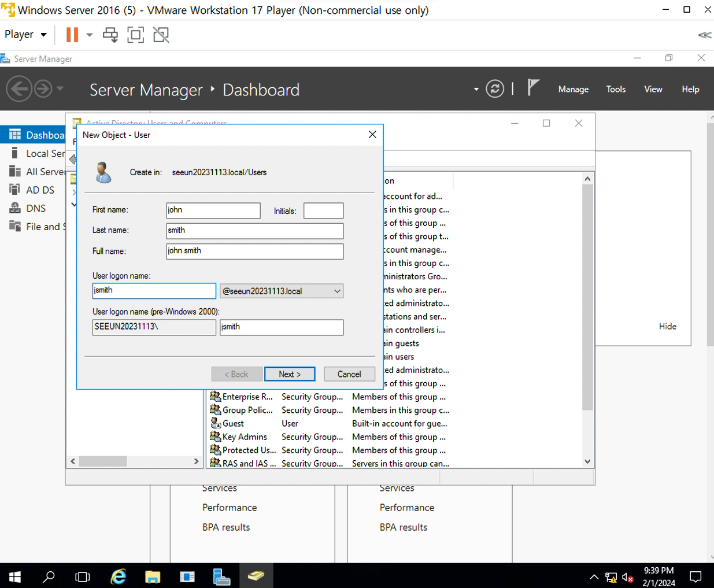Click right tile BPA results link

tap(404, 527)
